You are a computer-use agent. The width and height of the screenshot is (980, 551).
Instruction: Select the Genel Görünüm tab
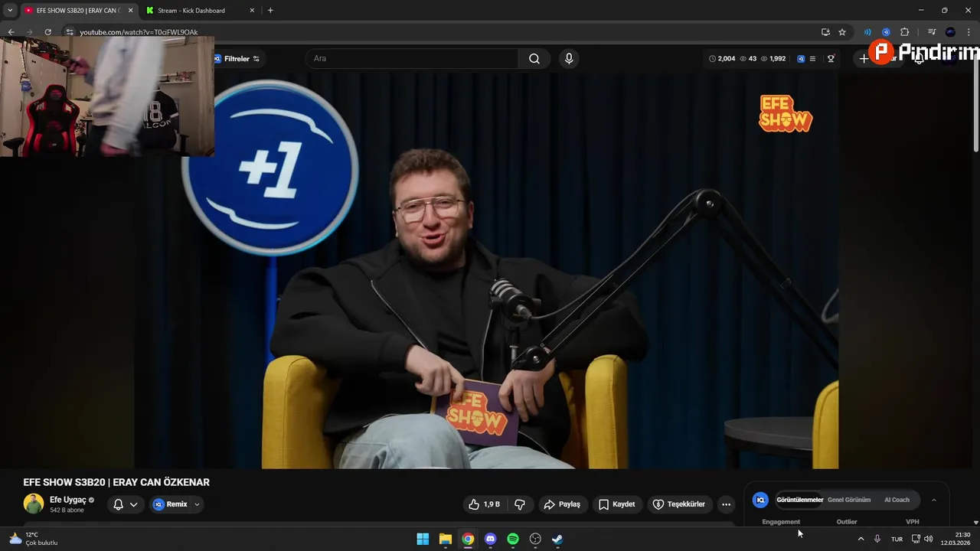849,500
